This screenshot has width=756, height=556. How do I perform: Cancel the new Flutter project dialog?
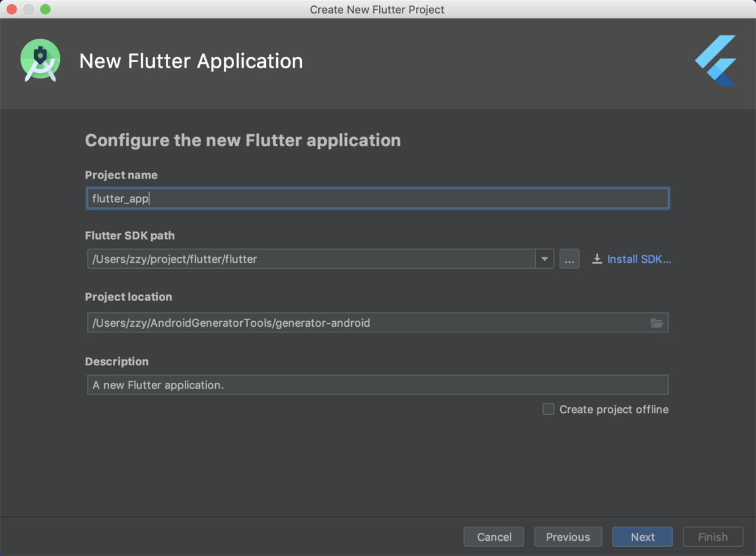[x=494, y=536]
